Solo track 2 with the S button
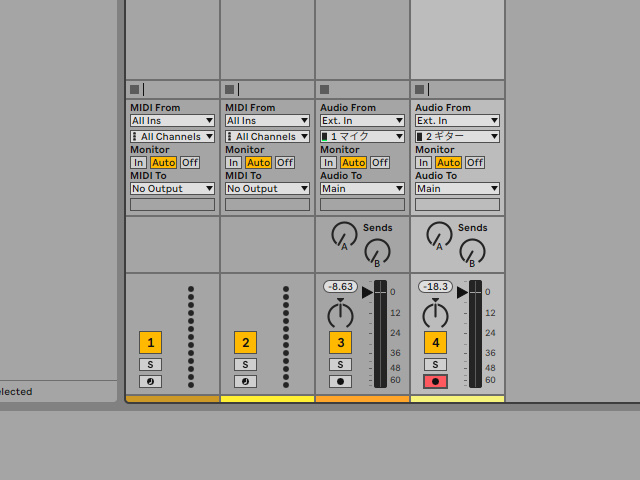Screen dimensions: 640x480 (x=245, y=364)
